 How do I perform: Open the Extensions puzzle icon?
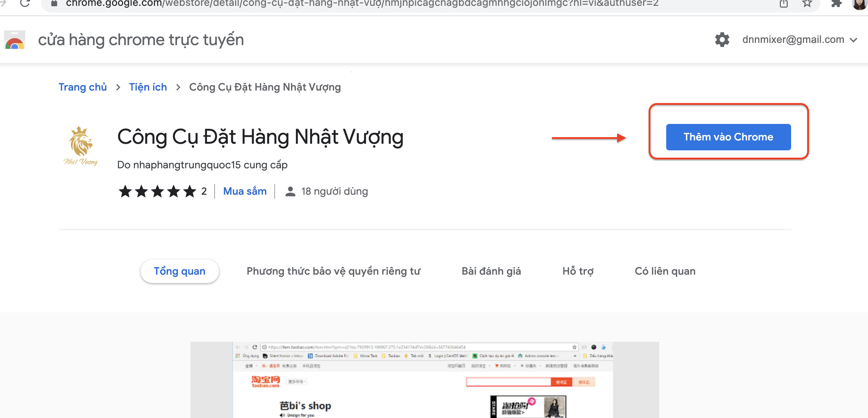pyautogui.click(x=837, y=4)
